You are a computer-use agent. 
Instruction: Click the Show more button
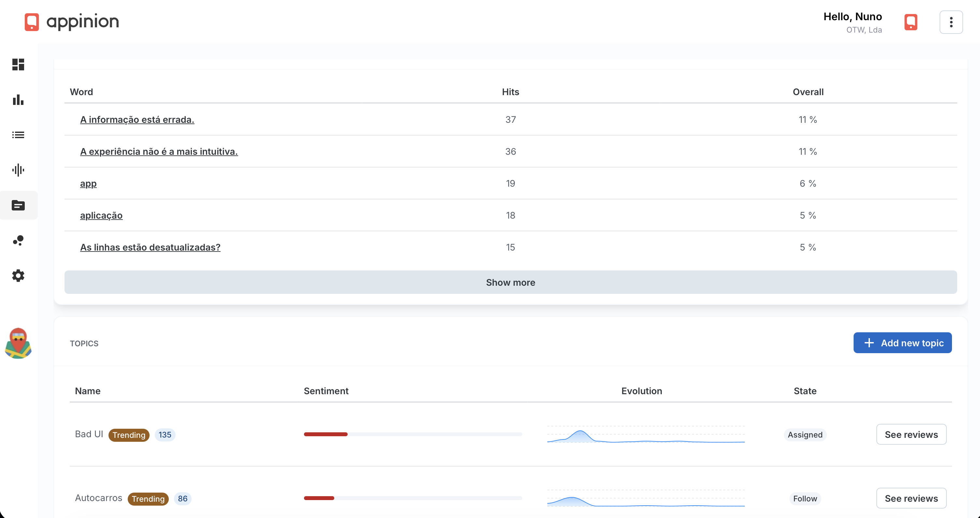[511, 282]
